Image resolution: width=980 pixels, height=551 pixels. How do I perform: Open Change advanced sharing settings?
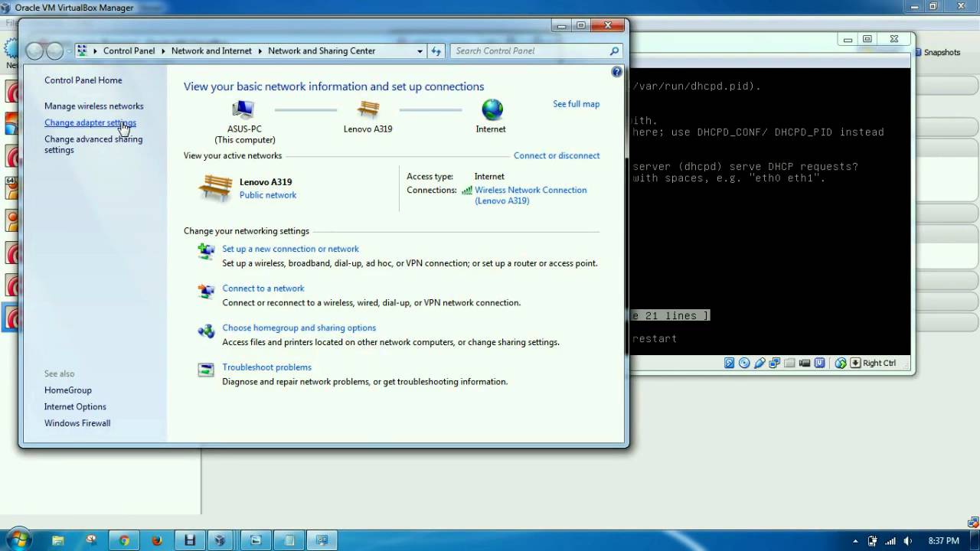93,145
